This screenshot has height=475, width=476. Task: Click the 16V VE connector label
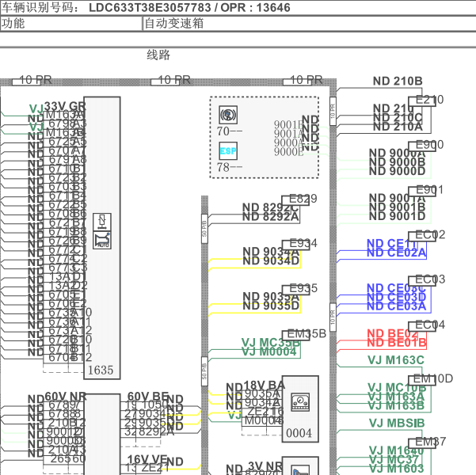147,459
